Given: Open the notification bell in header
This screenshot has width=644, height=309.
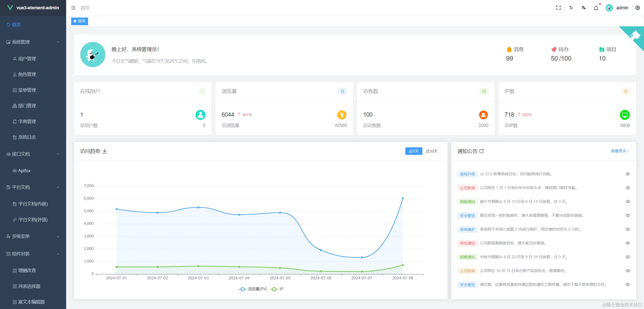Looking at the screenshot, I should tap(596, 8).
